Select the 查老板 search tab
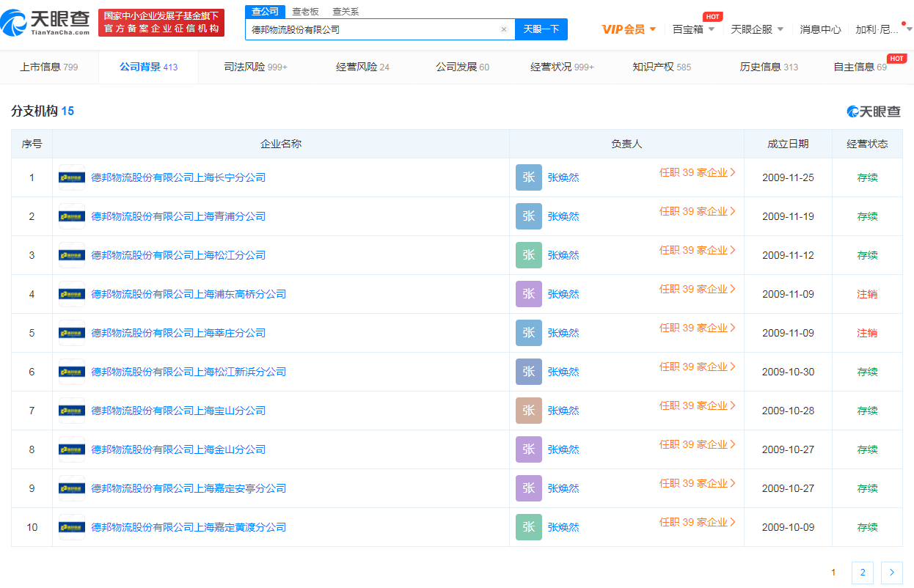The height and width of the screenshot is (588, 914). coord(305,12)
